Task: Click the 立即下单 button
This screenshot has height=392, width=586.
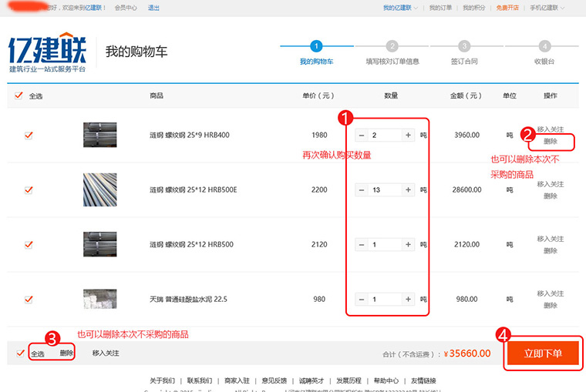Action: click(543, 353)
